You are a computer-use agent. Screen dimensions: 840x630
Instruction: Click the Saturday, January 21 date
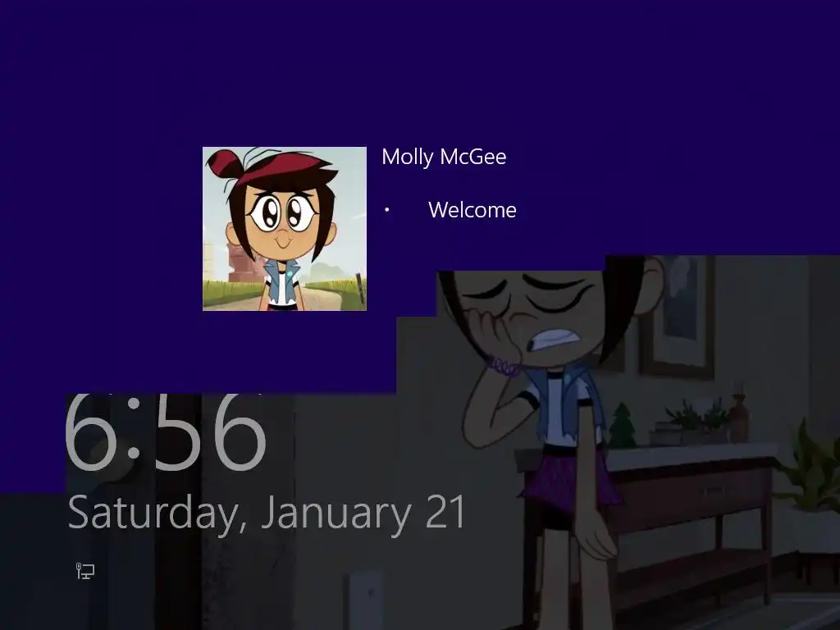tap(267, 514)
